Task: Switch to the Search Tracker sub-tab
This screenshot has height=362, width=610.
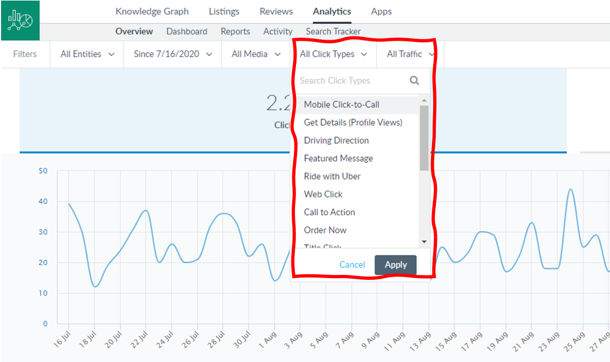Action: pyautogui.click(x=333, y=31)
